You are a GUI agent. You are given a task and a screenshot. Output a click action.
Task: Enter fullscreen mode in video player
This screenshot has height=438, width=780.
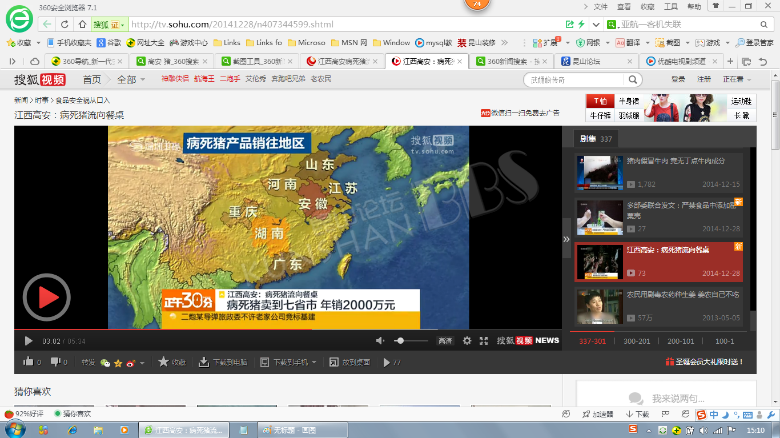pyautogui.click(x=485, y=341)
